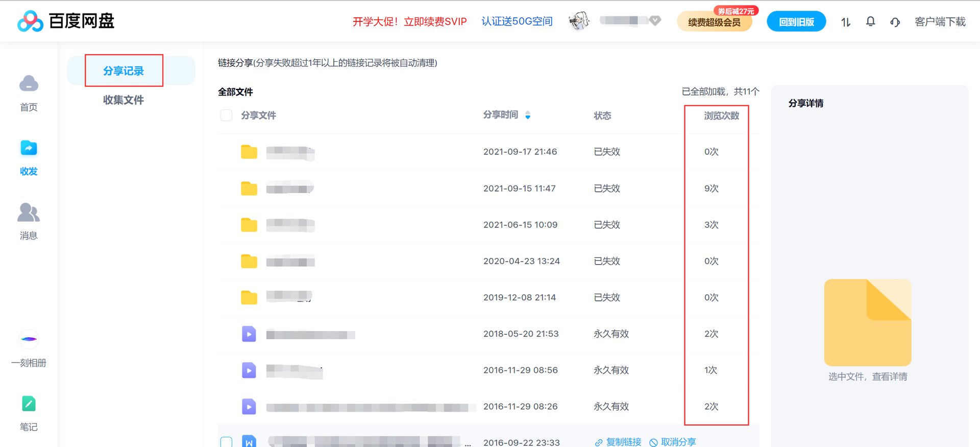
Task: Switch to the 收集文件 tab
Action: [x=124, y=100]
